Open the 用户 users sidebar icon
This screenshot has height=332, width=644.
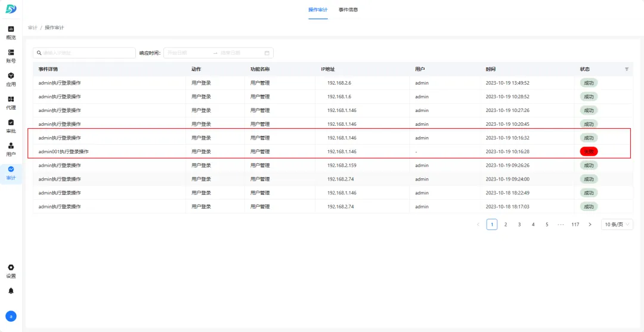(11, 150)
